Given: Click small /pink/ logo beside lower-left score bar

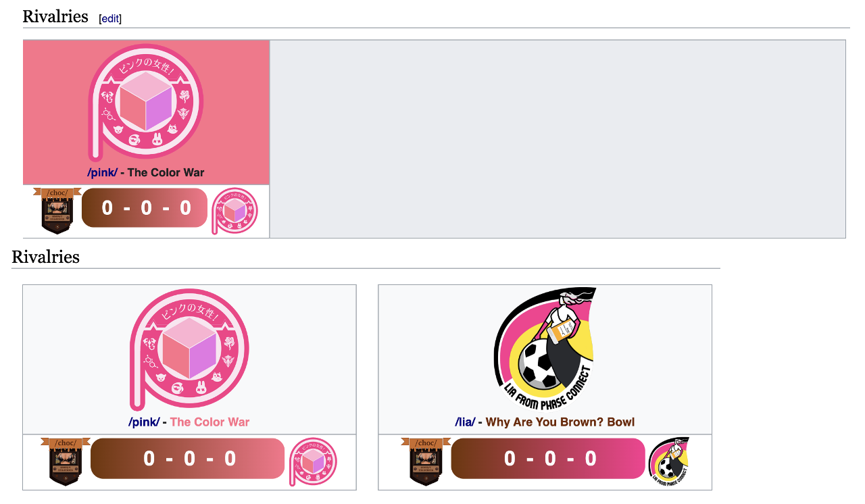Looking at the screenshot, I should 313,462.
